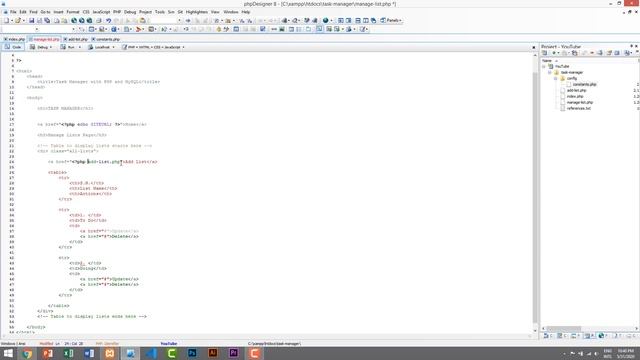Click the first icon in Project panel toolbar
The image size is (640, 360).
click(x=544, y=53)
